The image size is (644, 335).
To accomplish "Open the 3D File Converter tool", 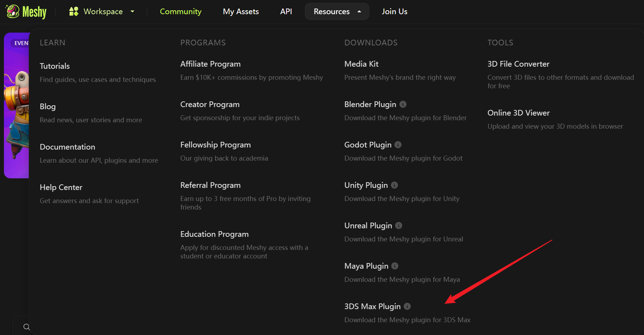I will tap(518, 64).
